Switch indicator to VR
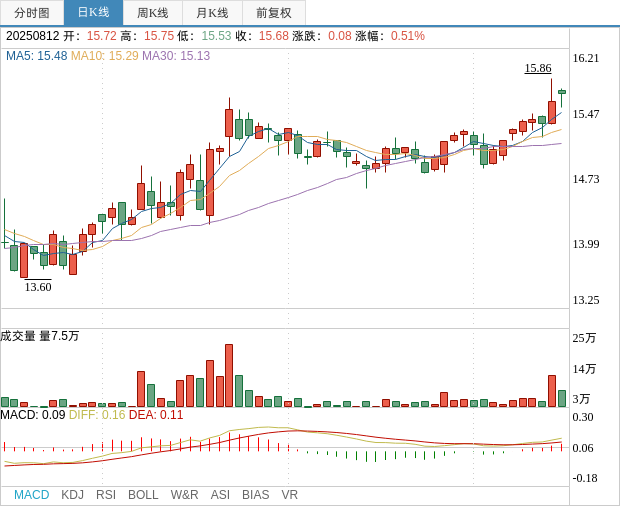The height and width of the screenshot is (506, 620). tap(290, 495)
